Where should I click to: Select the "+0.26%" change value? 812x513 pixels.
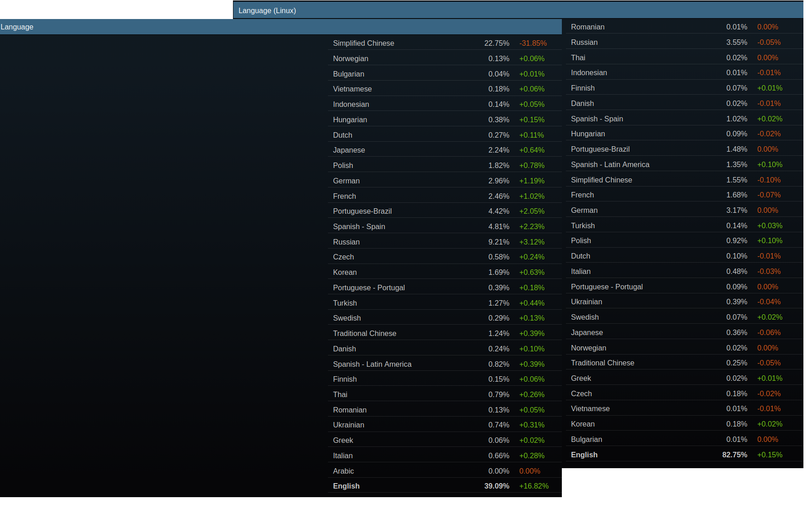tap(532, 394)
